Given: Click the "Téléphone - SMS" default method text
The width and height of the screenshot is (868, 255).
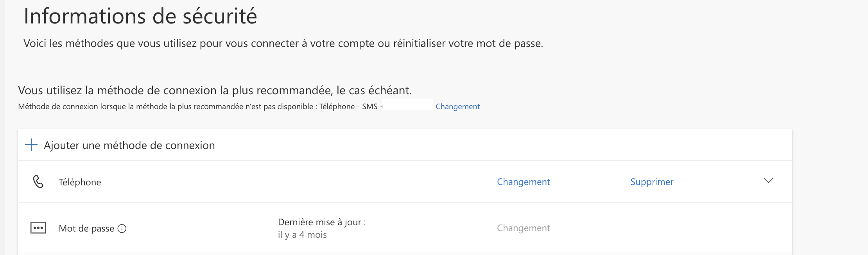Looking at the screenshot, I should pos(348,106).
